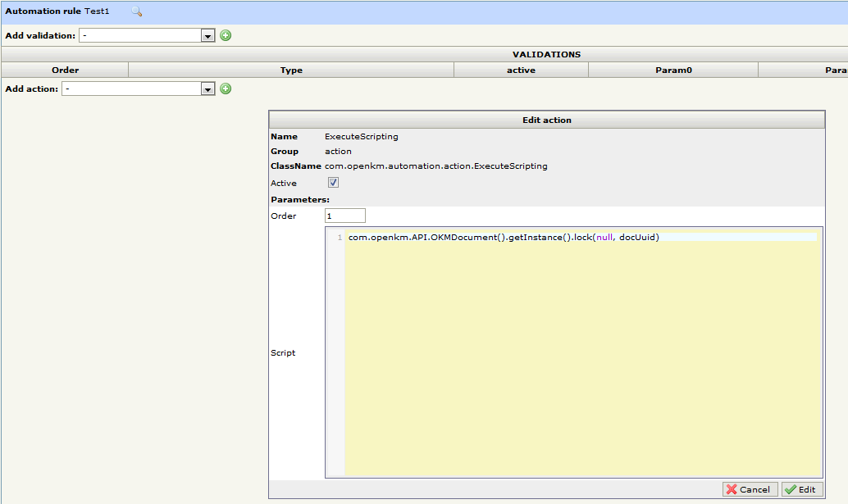Image resolution: width=848 pixels, height=504 pixels.
Task: Click the magnifier icon beside Test1
Action: [x=137, y=11]
